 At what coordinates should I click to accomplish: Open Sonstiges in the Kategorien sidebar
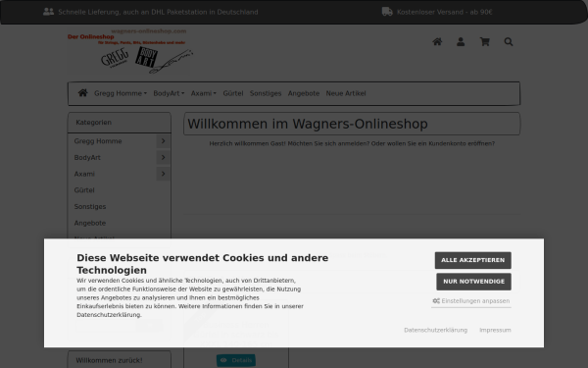point(90,206)
